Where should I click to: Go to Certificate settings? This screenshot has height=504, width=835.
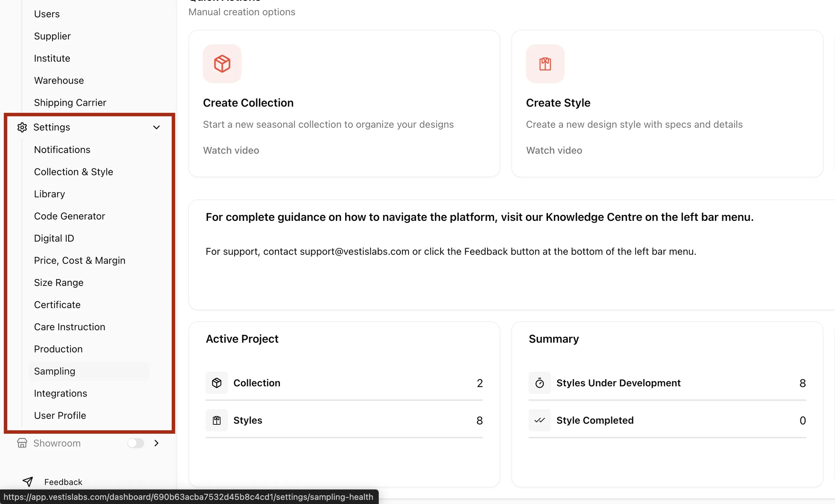(57, 305)
